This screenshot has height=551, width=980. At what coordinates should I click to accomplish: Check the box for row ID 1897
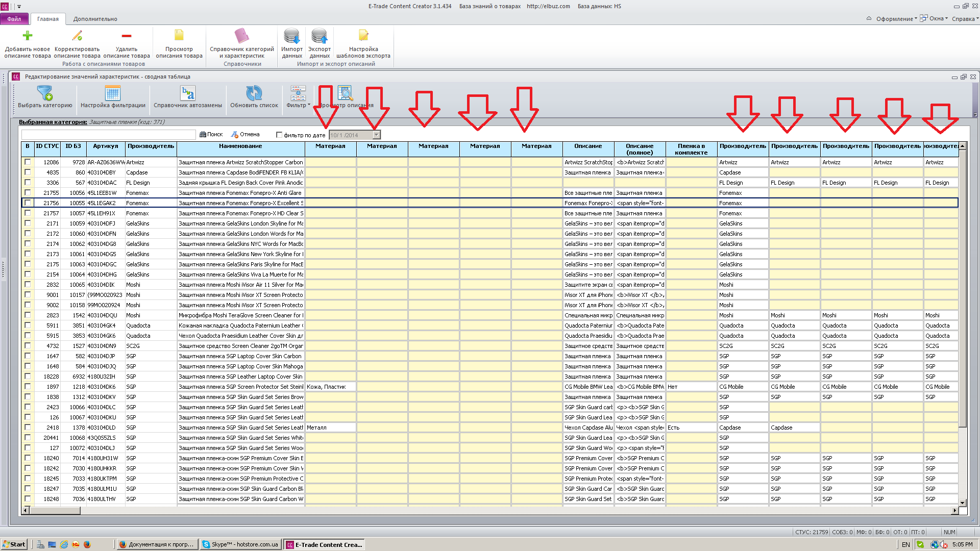pos(28,386)
